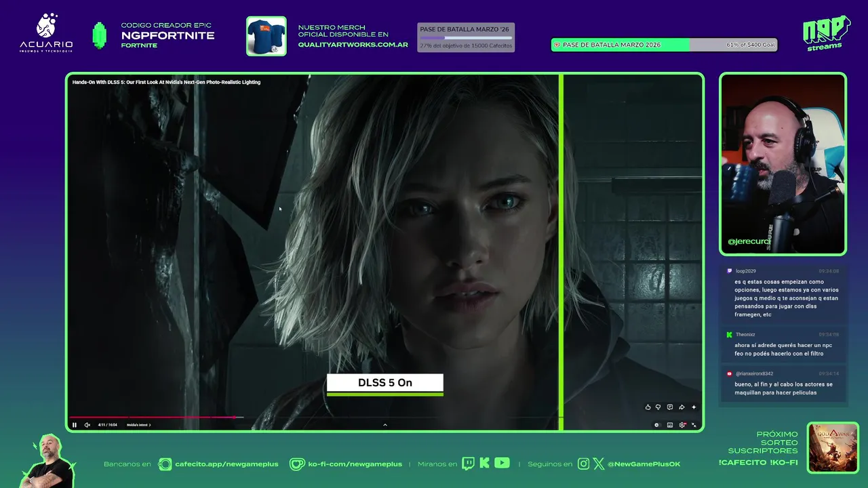Click the '!CAFECITO !KO-FI' command text
The width and height of the screenshot is (868, 488).
(x=758, y=462)
